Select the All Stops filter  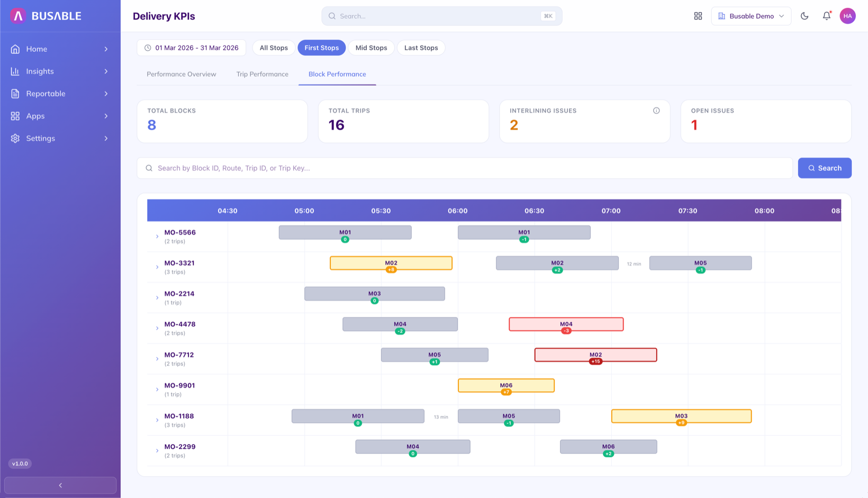point(274,48)
